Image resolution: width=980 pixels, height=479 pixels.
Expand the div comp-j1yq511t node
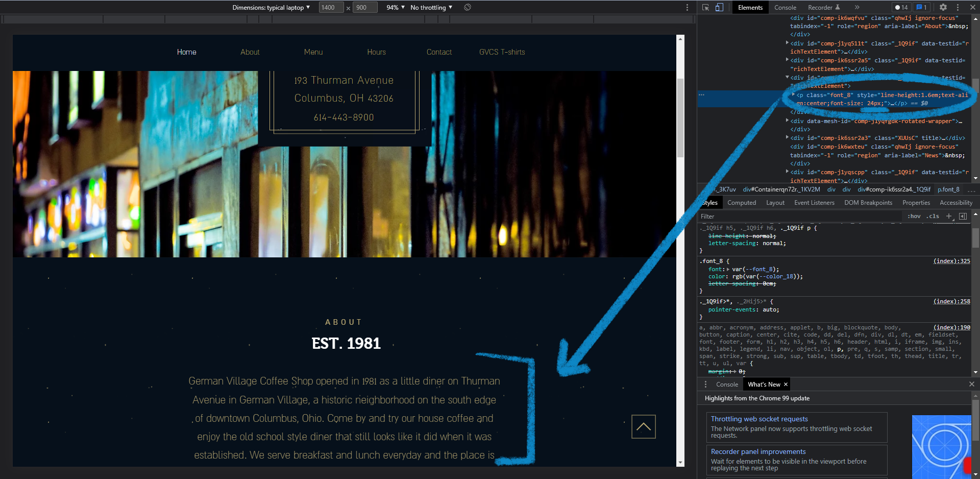pos(787,43)
